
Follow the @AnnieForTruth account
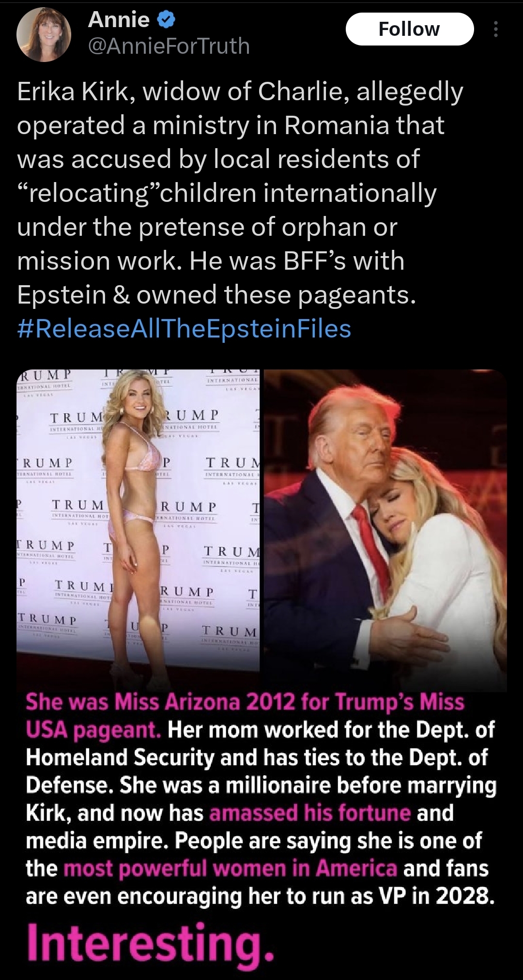[410, 29]
